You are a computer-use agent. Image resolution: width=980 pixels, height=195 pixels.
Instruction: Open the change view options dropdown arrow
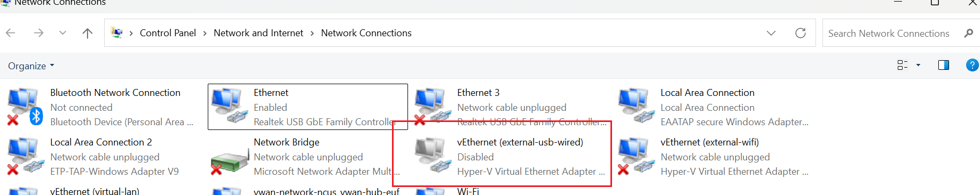point(918,65)
